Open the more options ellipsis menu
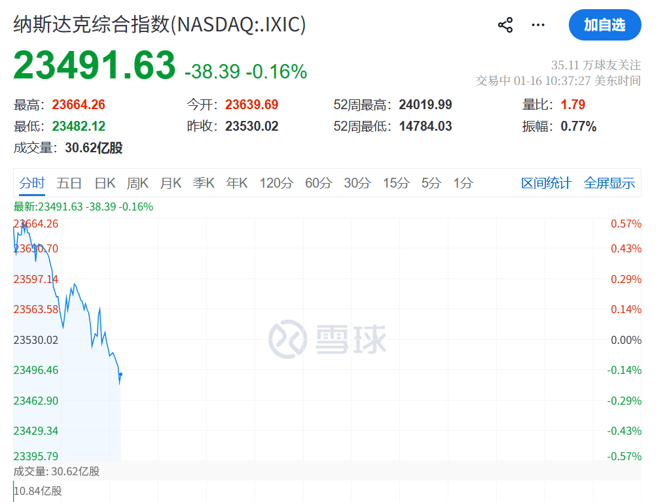 point(541,25)
